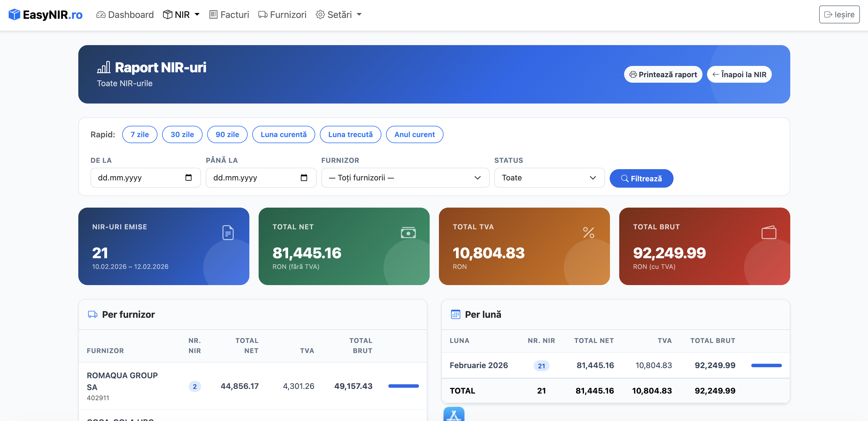
Task: Open the Dashboard page
Action: (125, 14)
